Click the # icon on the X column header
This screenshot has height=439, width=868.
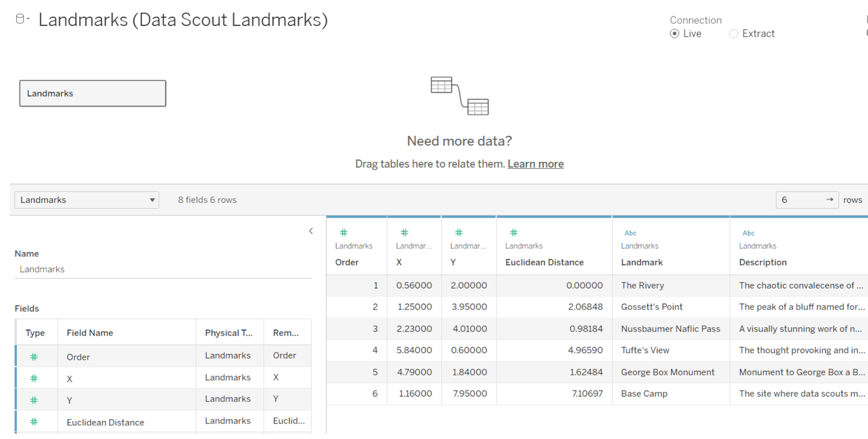pos(404,233)
